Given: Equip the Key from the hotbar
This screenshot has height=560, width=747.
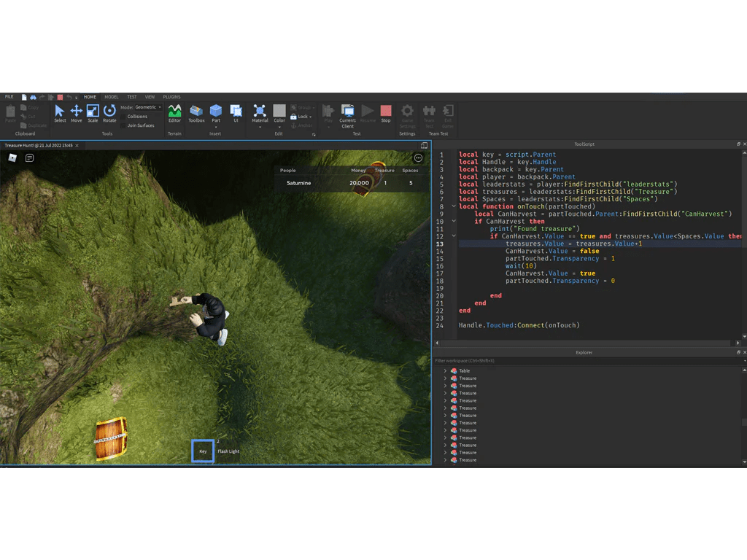Looking at the screenshot, I should [203, 451].
